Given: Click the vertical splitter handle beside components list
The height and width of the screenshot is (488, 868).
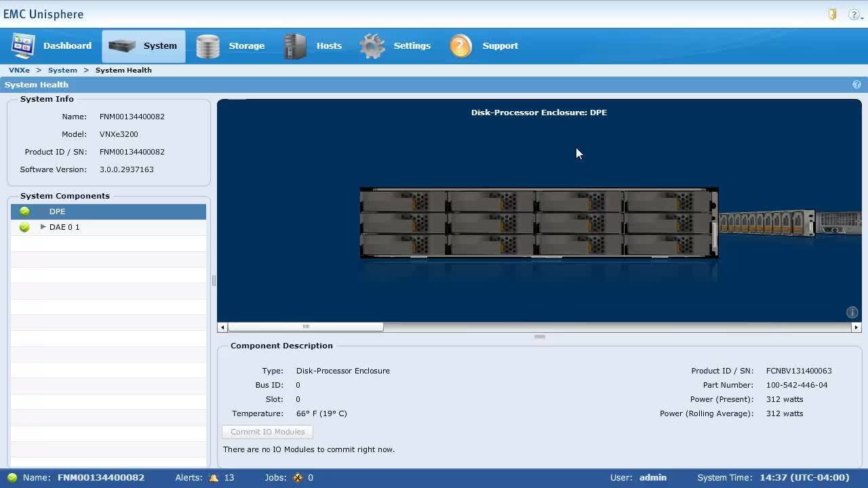Looking at the screenshot, I should click(x=214, y=281).
